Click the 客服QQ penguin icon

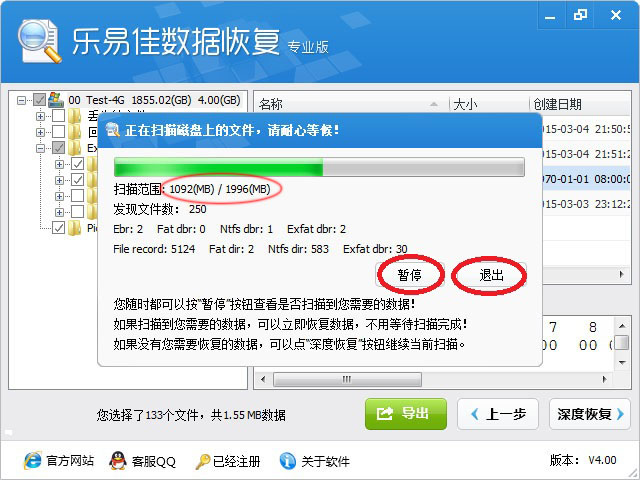point(118,461)
